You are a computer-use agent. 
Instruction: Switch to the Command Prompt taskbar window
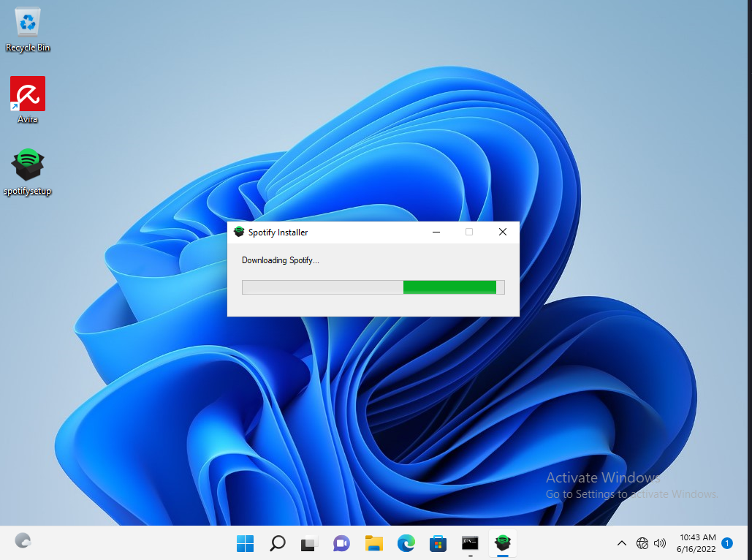(x=470, y=543)
